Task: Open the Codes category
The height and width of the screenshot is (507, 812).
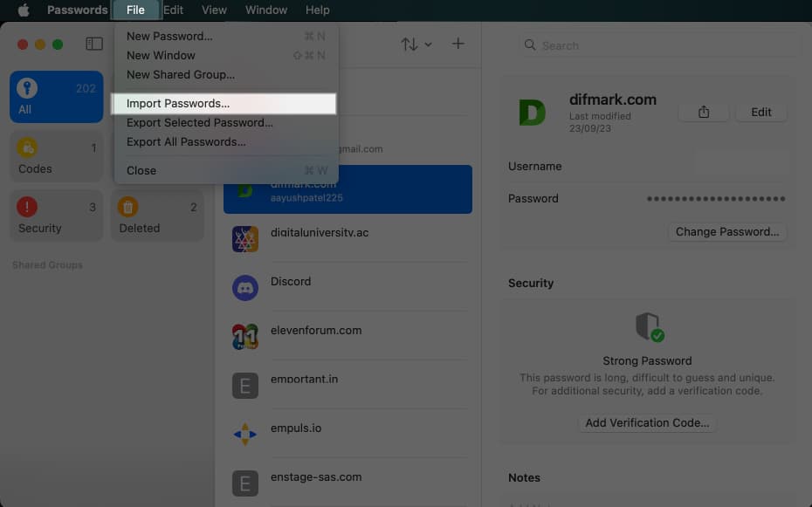Action: point(57,155)
